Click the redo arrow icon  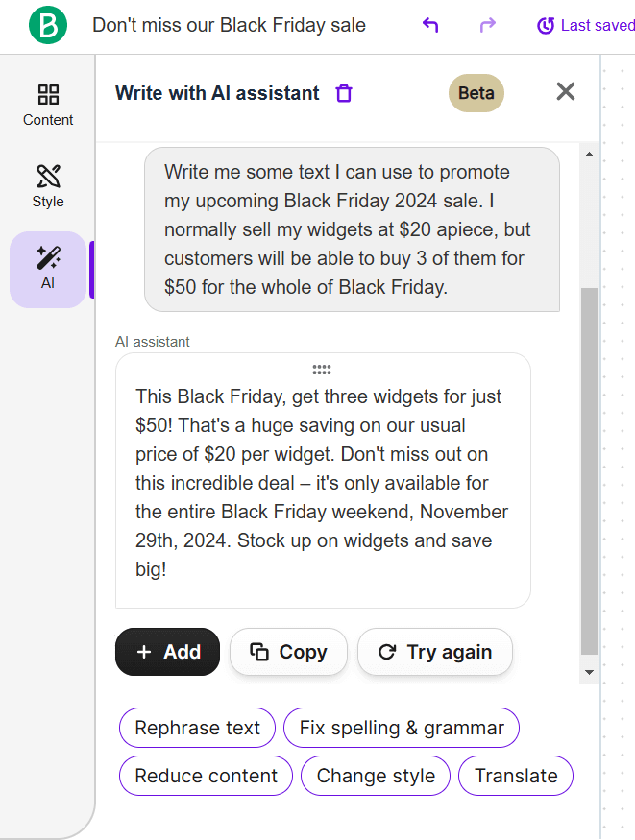click(x=488, y=25)
